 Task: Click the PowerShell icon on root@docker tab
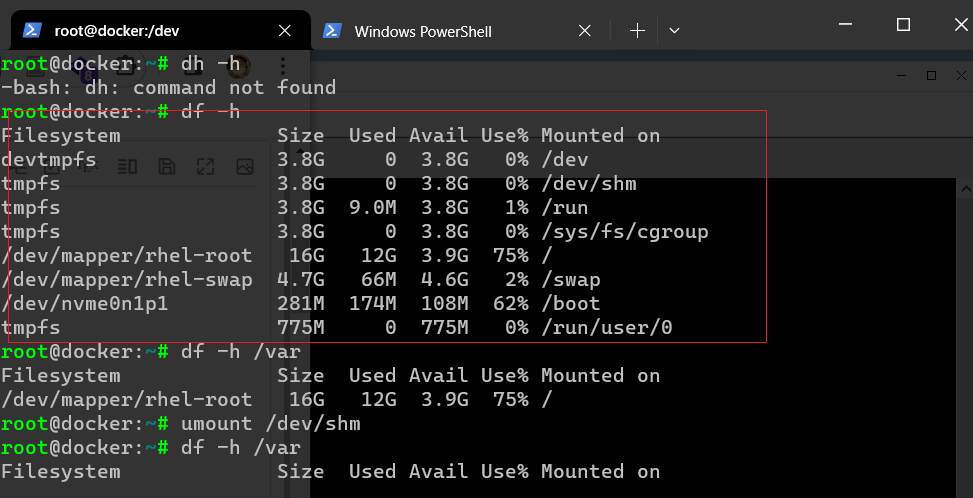[33, 30]
